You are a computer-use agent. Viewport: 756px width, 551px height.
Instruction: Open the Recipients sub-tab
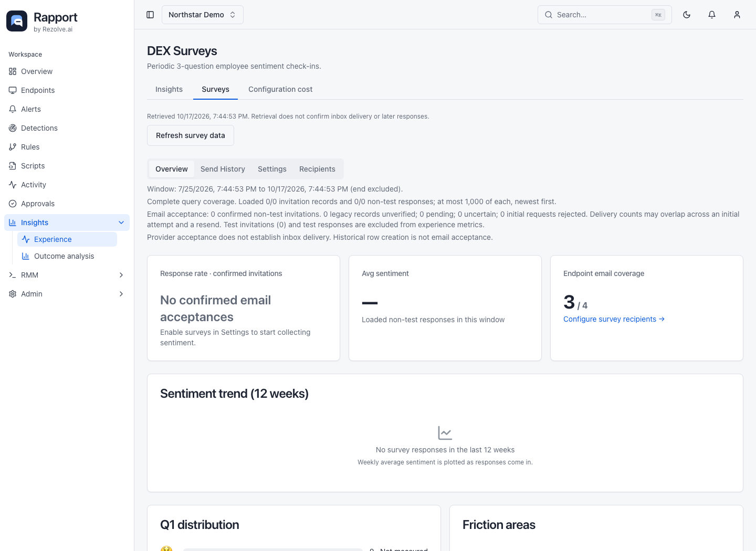coord(317,169)
